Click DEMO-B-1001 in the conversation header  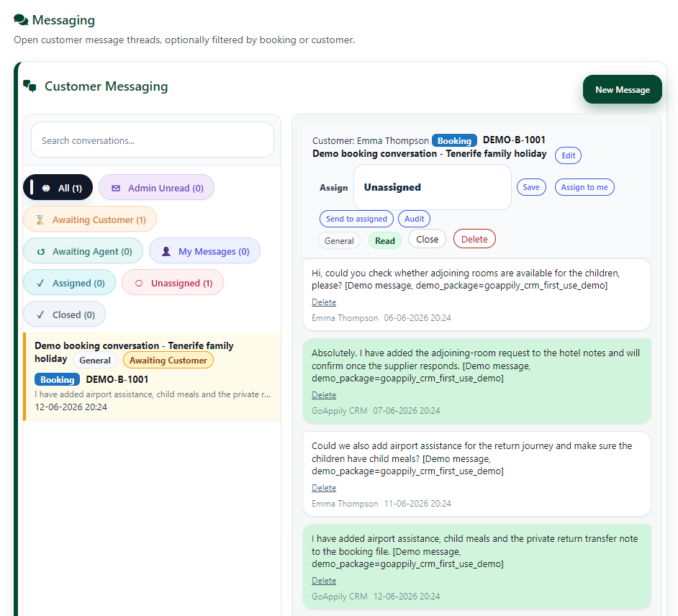click(514, 140)
